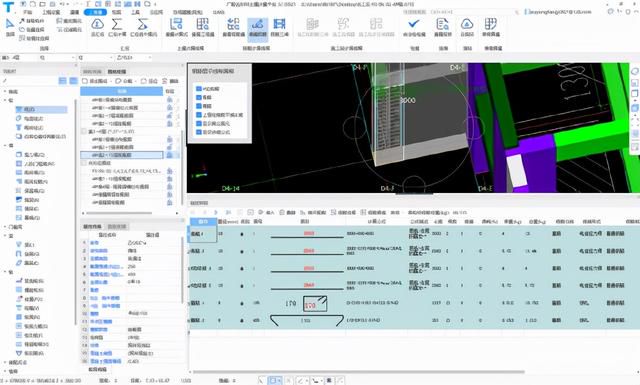The height and width of the screenshot is (385, 640).
Task: Run 合法性检查 checkmark icon
Action: pyautogui.click(x=414, y=28)
